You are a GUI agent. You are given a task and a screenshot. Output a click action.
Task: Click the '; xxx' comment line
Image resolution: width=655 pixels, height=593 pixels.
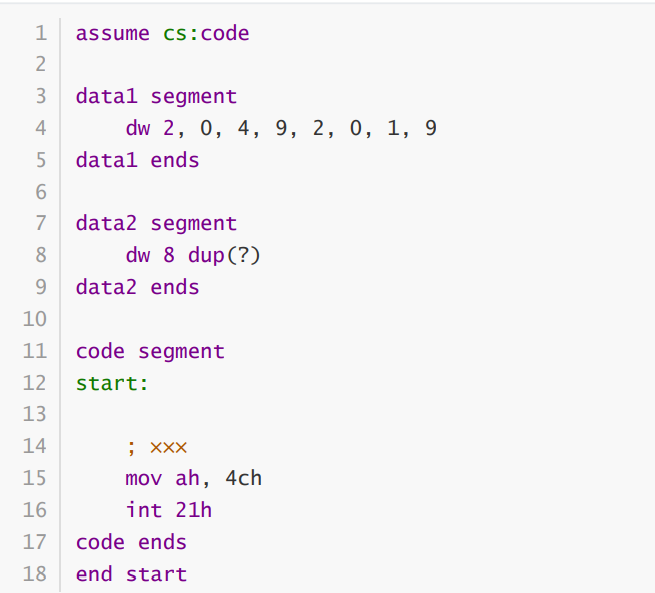(156, 446)
